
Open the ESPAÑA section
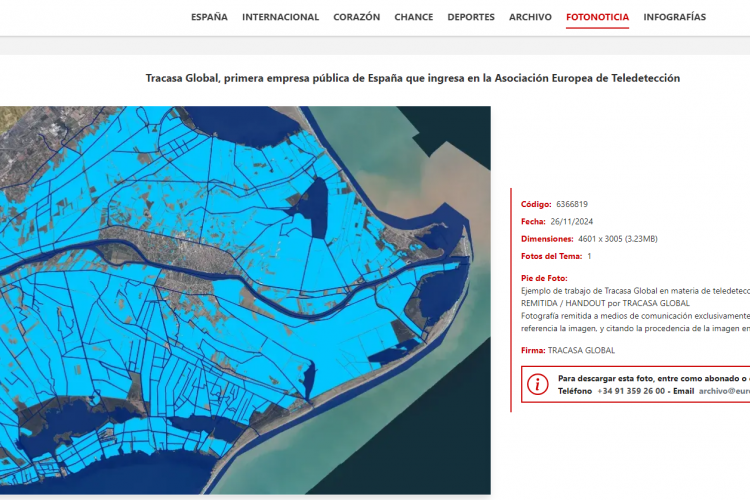[x=209, y=17]
